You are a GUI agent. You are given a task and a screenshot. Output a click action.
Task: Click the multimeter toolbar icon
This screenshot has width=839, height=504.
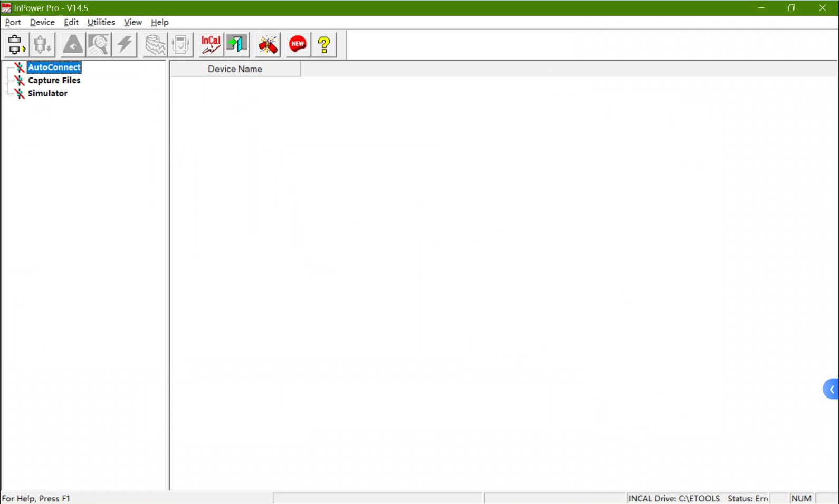click(181, 45)
